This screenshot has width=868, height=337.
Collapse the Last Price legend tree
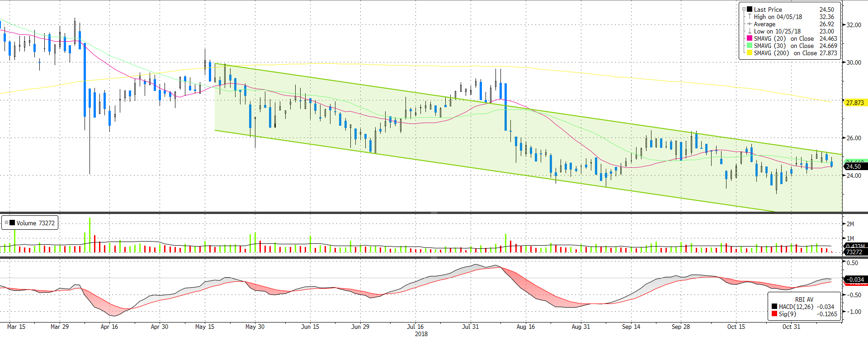coord(744,9)
